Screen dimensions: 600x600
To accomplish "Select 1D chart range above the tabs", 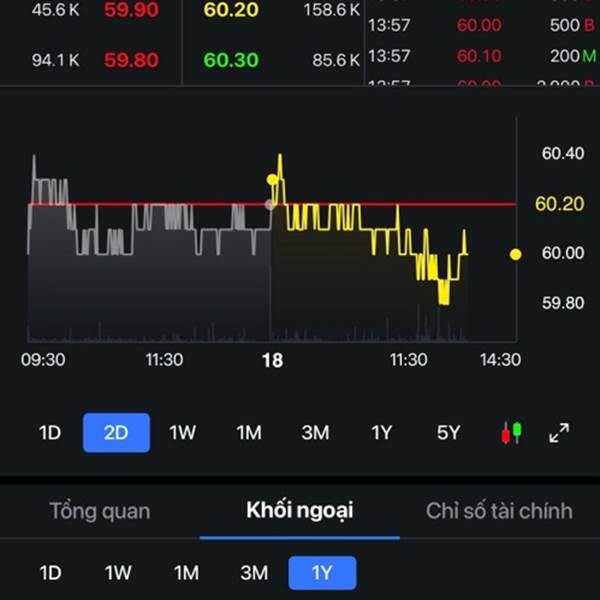I will click(x=50, y=433).
